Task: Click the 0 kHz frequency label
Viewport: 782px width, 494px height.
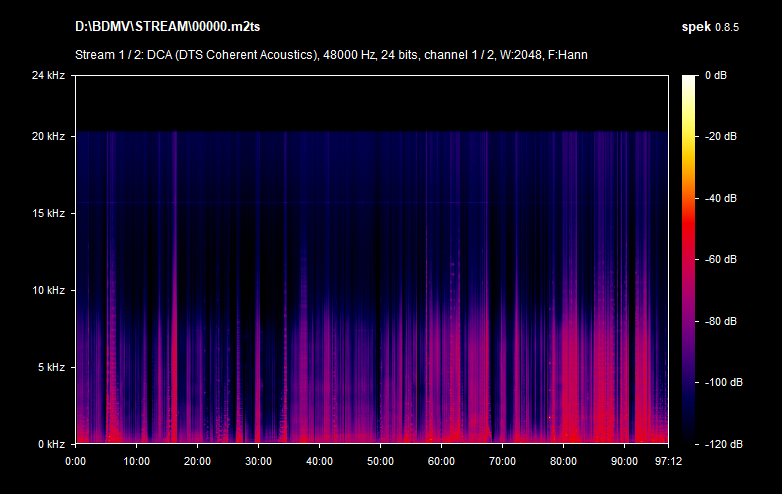Action: [x=50, y=443]
